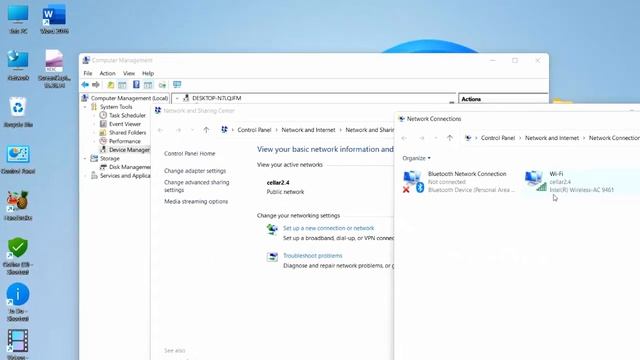Select Services and Applications tree node
This screenshot has width=640, height=360.
coord(121,176)
